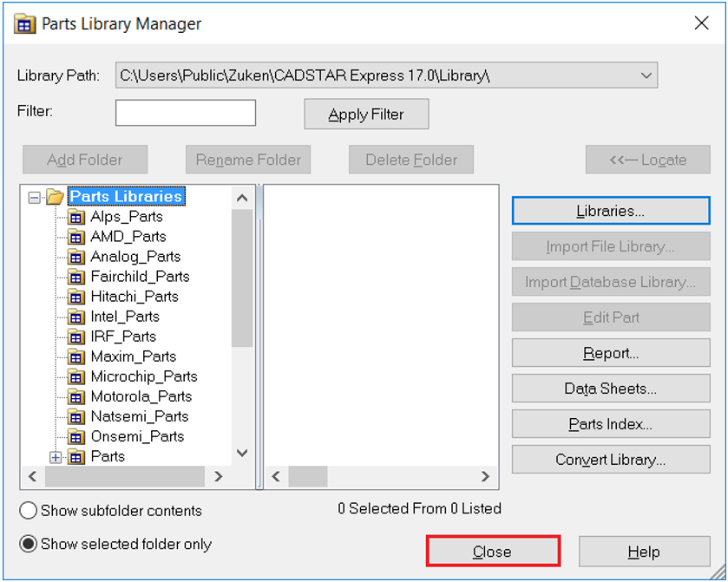Click the Import Database Library... button

pos(611,282)
